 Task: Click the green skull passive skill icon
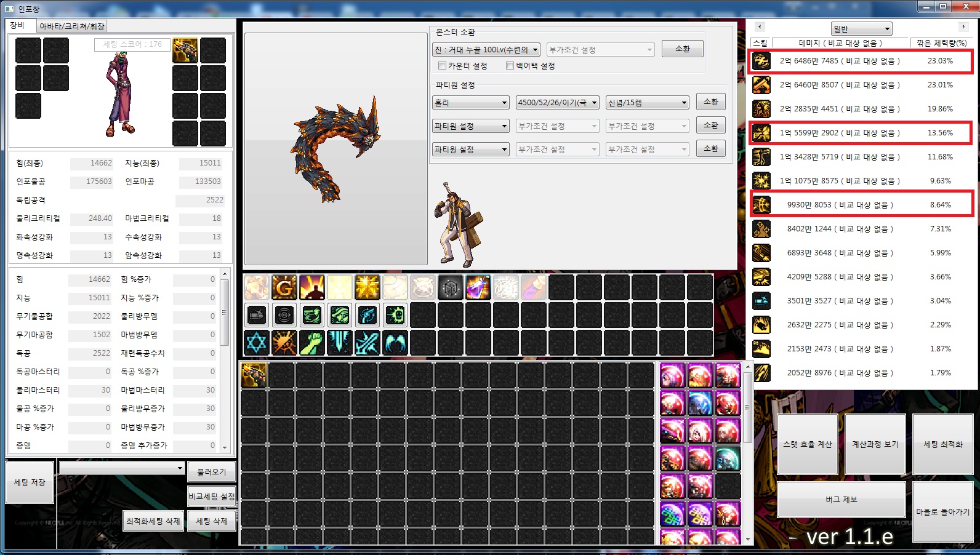[395, 315]
